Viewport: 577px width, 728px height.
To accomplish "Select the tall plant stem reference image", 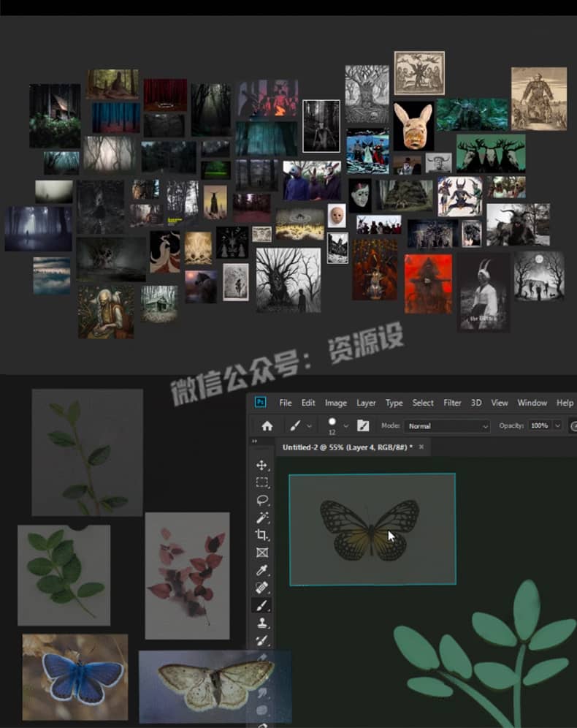I will (87, 452).
